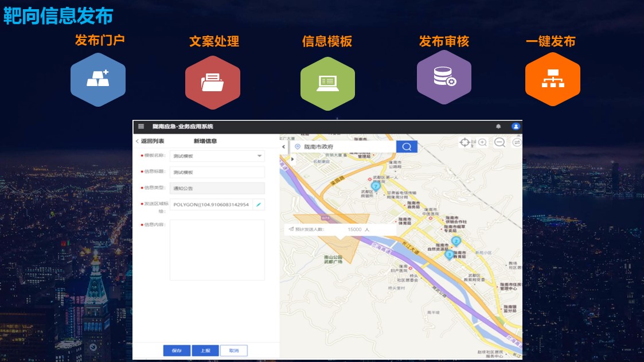Screen dimensions: 644x362
Task: Click the map switch arrows icon
Action: coord(517,143)
